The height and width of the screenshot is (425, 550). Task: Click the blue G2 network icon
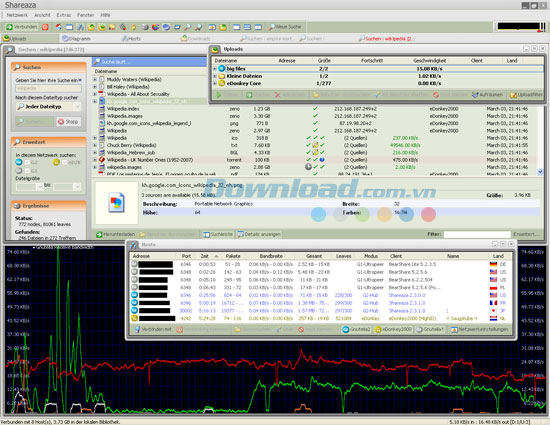[19, 162]
